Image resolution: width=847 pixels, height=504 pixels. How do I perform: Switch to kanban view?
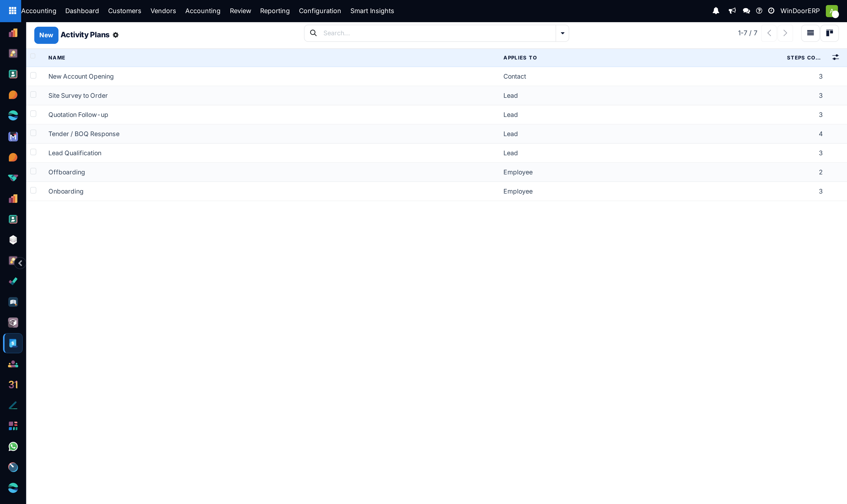[x=830, y=33]
